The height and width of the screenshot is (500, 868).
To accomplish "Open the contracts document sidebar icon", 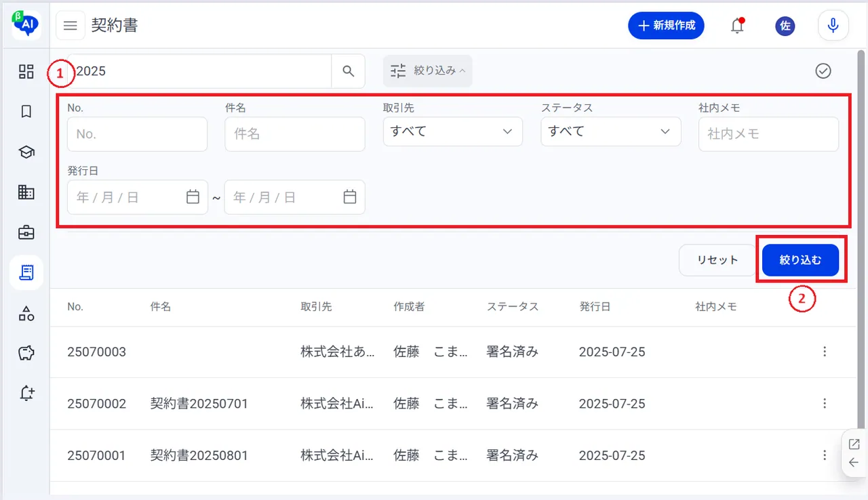I will (x=26, y=273).
